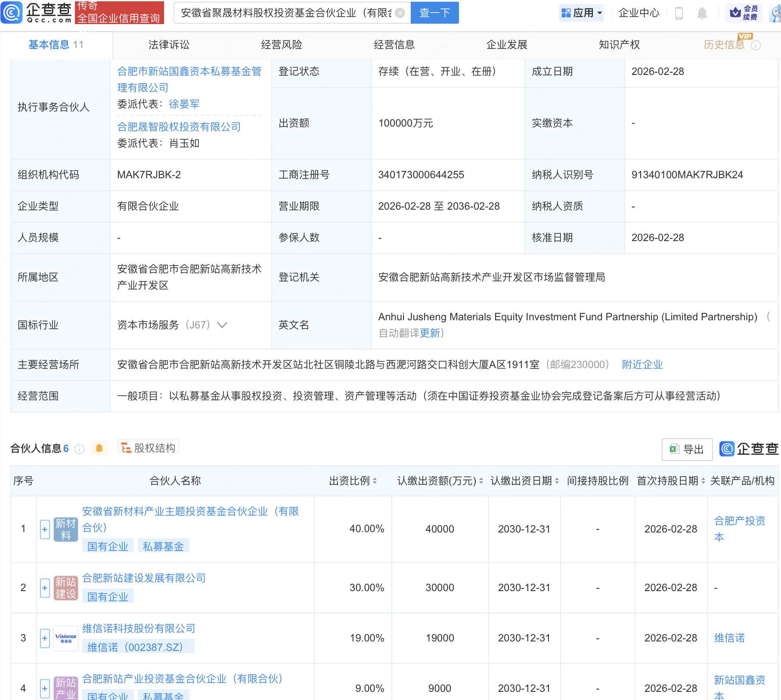
Task: Switch to the 法律诉讼 tab
Action: (169, 45)
